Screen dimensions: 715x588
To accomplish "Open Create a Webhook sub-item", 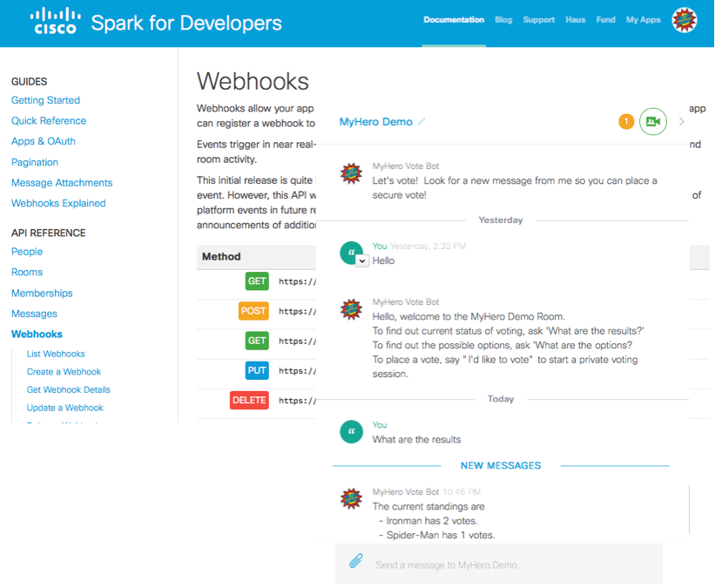I will pos(64,372).
